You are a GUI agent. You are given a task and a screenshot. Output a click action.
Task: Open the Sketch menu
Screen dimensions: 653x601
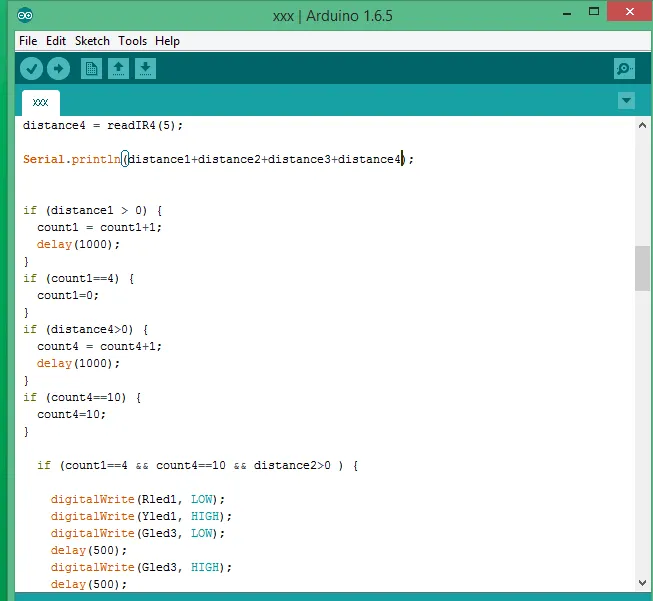[92, 41]
